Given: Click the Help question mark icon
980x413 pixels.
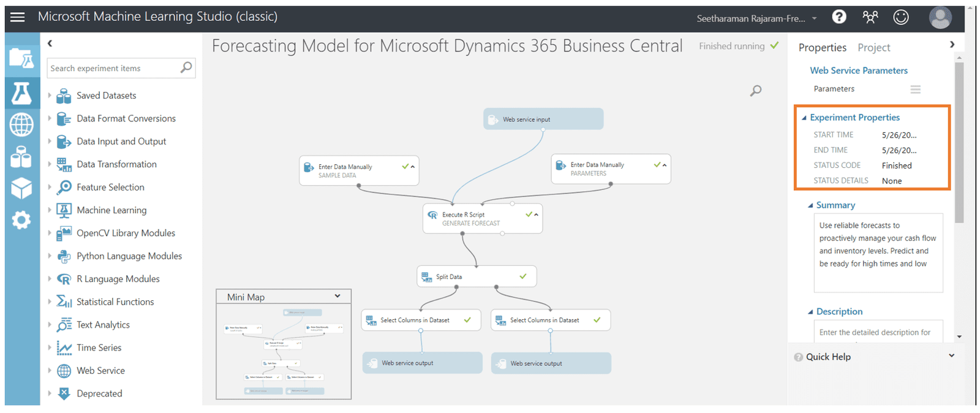Looking at the screenshot, I should [x=839, y=17].
